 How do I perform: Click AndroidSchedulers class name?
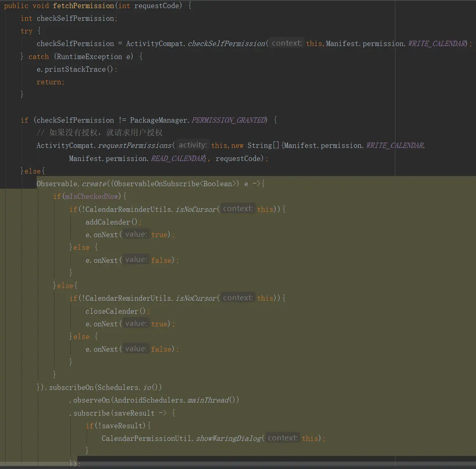[149, 401]
